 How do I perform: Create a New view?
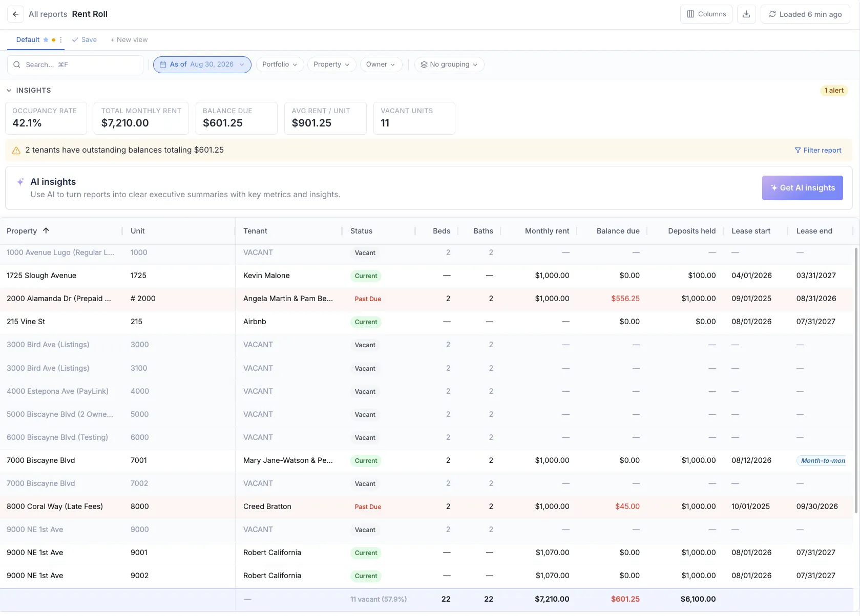tap(129, 40)
